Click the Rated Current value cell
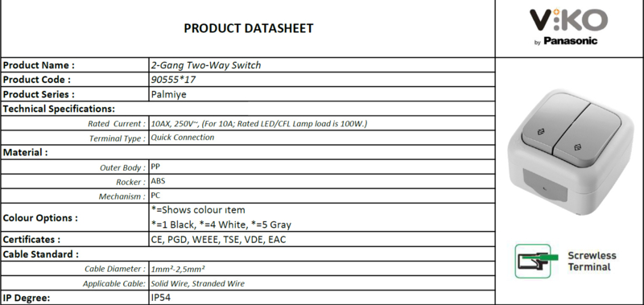Screen dimensions: 644x305 tap(322, 123)
